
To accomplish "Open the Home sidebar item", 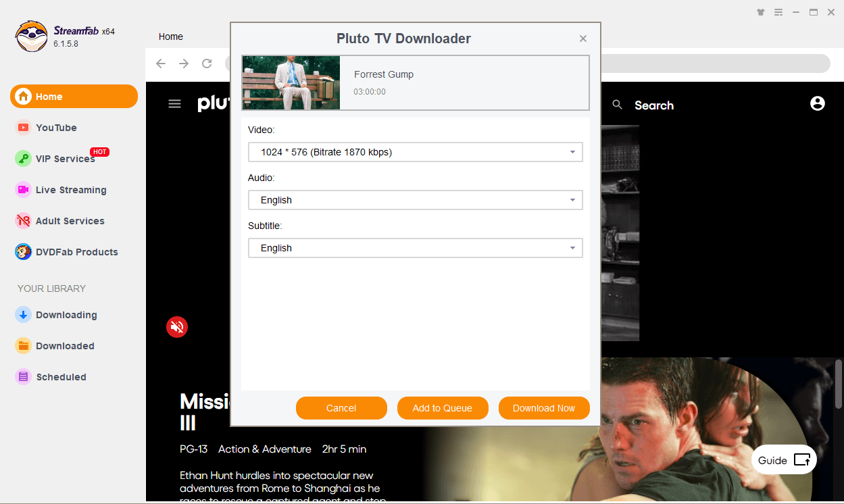I will point(74,97).
